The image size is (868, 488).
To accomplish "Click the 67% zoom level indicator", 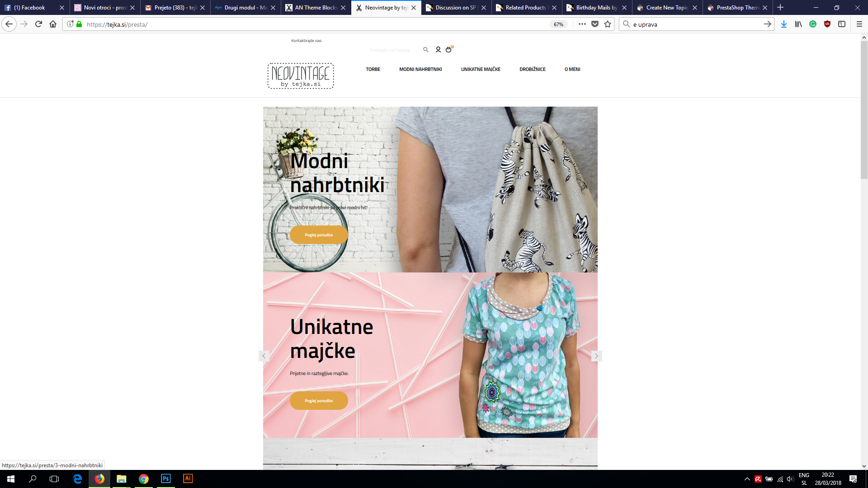I will 558,24.
